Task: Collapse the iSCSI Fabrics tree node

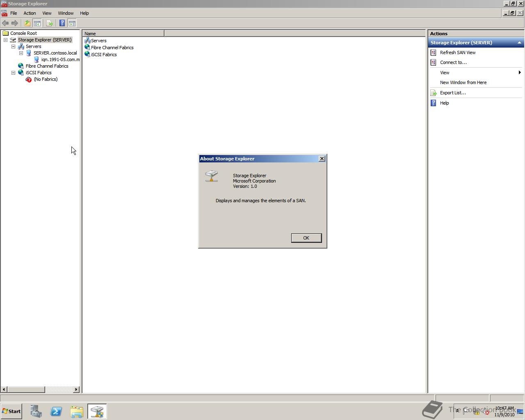Action: (13, 73)
